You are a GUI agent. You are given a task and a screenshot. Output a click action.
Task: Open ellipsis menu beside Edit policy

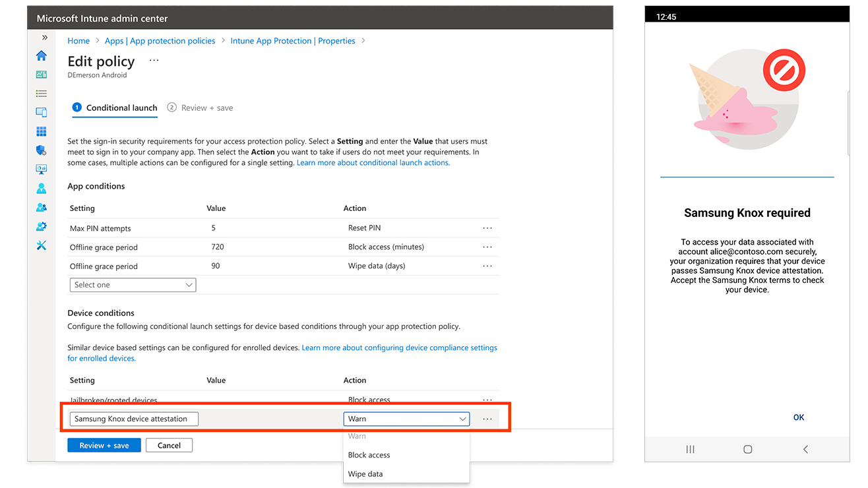(154, 61)
